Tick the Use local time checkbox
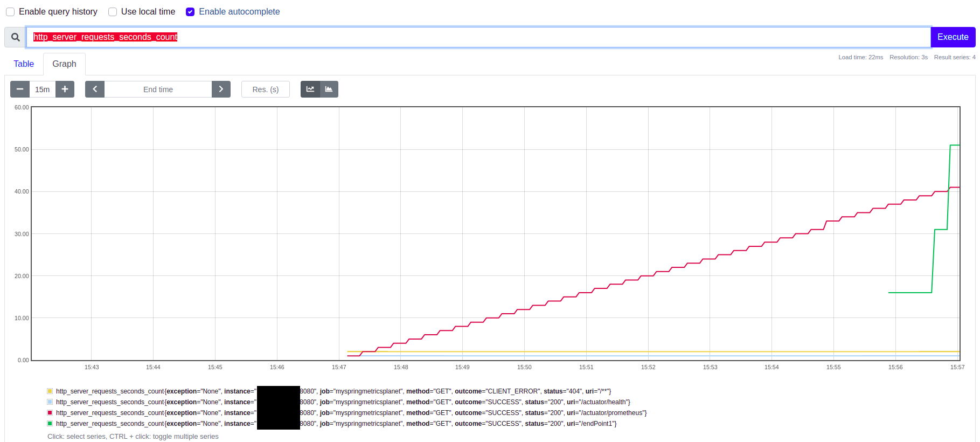 tap(113, 12)
